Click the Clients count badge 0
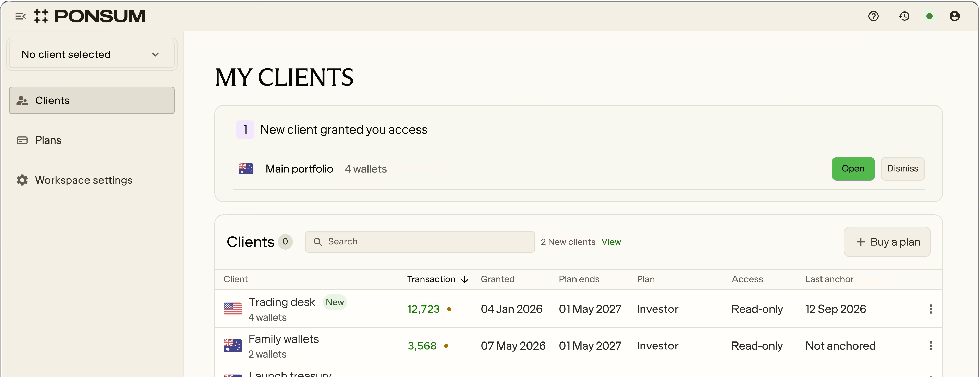 pos(285,242)
